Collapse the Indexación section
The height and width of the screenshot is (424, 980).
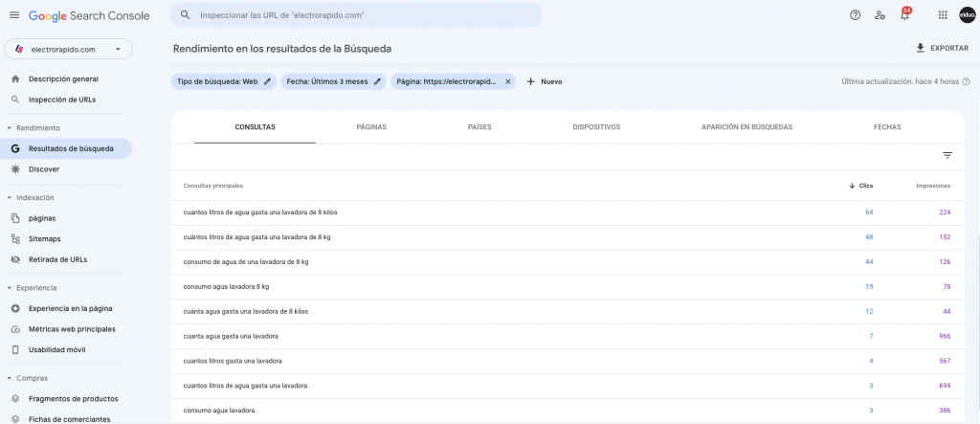10,197
